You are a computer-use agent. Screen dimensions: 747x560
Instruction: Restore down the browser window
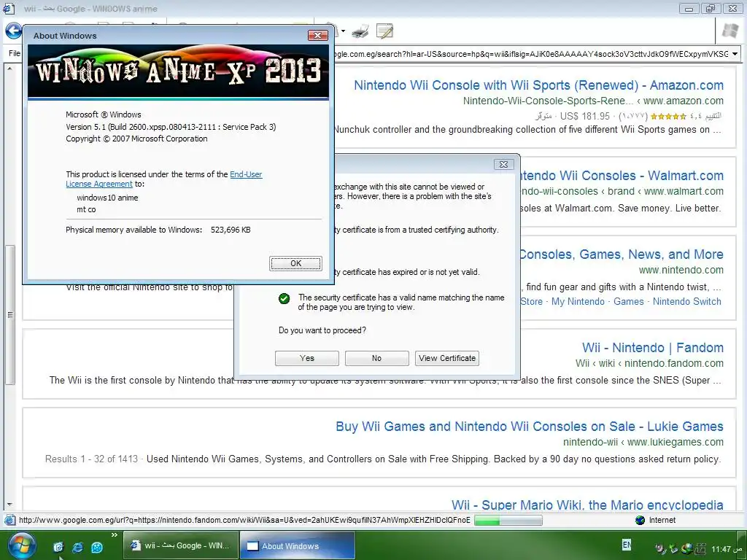tap(711, 9)
